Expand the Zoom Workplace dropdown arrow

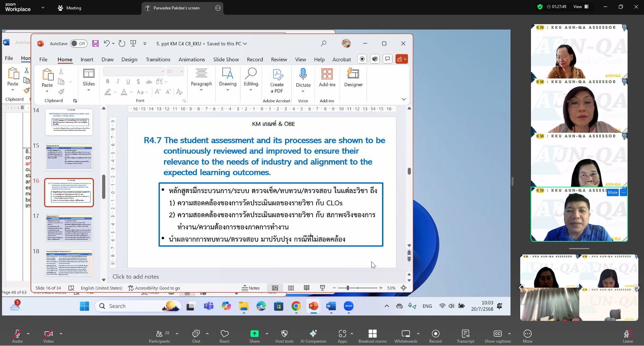43,7
